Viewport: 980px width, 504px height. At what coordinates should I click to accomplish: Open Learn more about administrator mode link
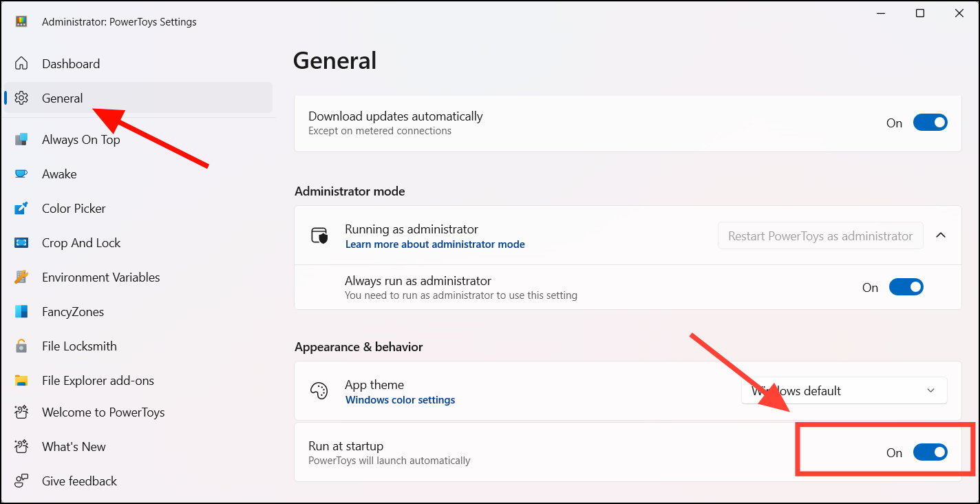coord(435,244)
